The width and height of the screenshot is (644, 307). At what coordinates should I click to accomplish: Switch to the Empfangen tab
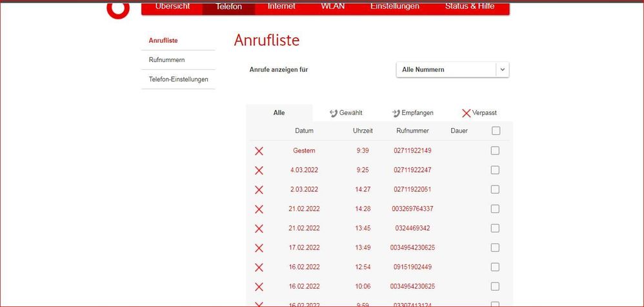tap(412, 112)
